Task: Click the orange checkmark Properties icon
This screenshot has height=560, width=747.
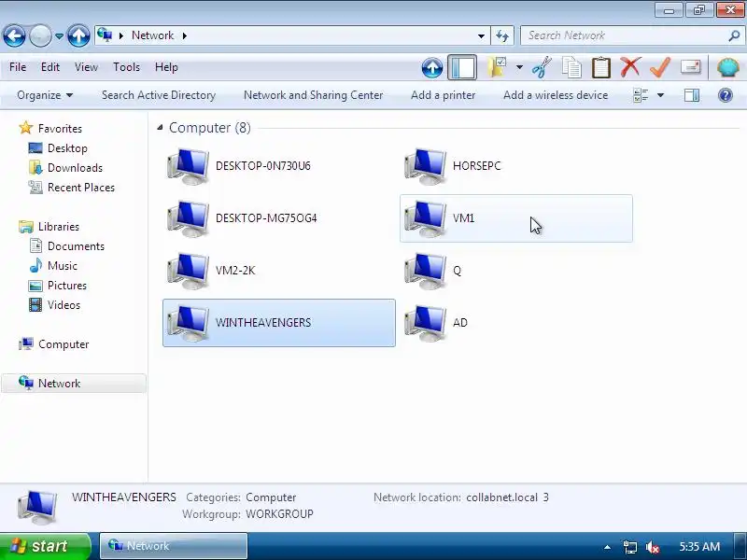Action: (660, 67)
